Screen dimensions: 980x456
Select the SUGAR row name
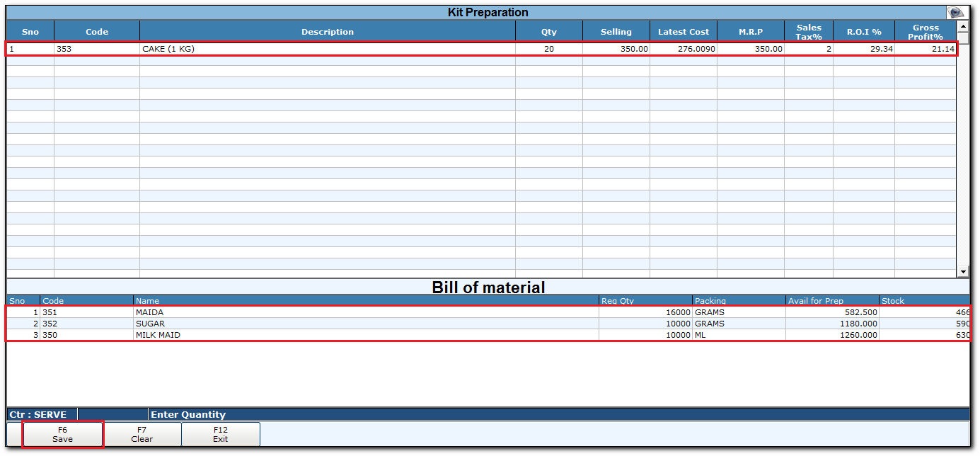pyautogui.click(x=366, y=324)
